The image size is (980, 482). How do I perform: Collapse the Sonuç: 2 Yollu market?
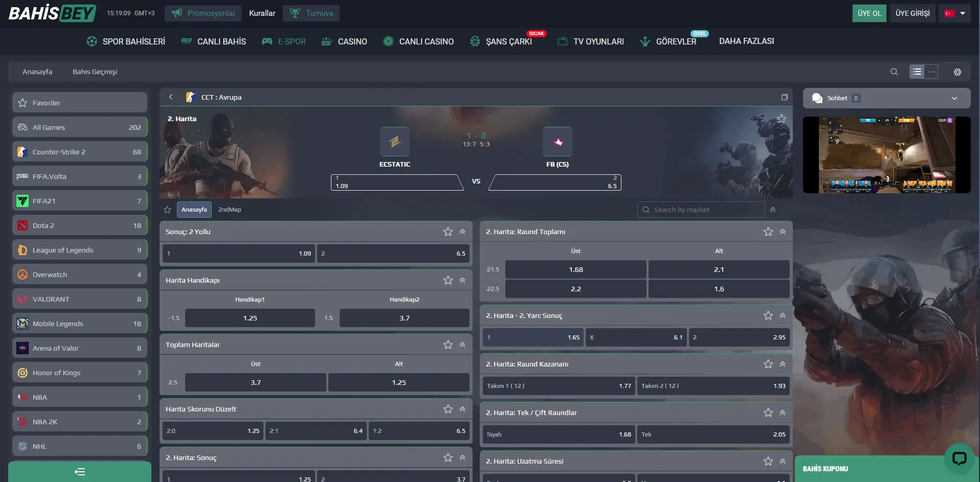[462, 232]
